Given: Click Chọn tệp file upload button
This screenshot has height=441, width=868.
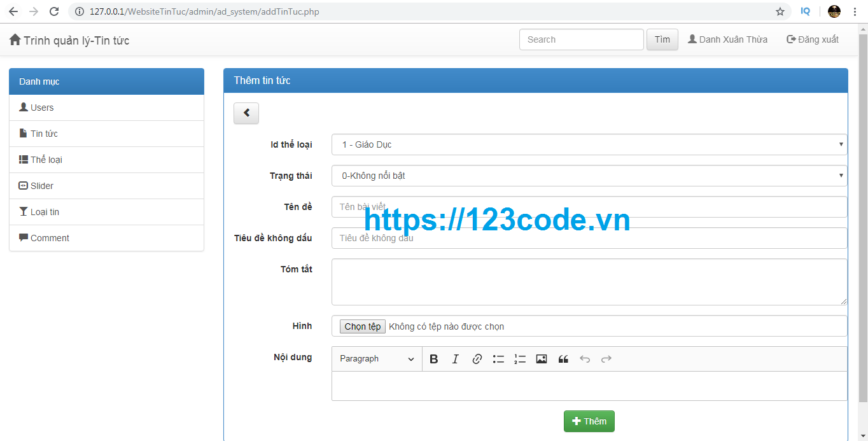Looking at the screenshot, I should point(363,326).
